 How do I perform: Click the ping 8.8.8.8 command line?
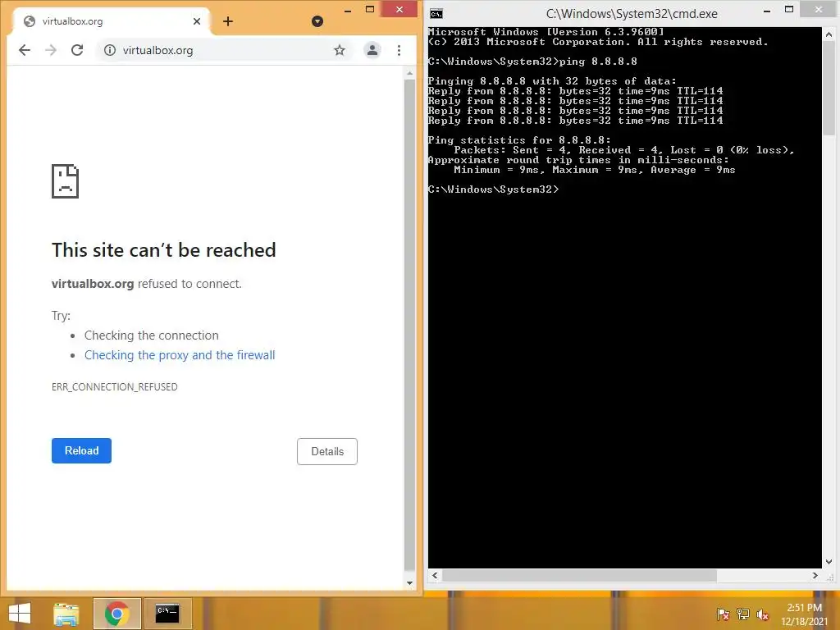click(x=532, y=62)
